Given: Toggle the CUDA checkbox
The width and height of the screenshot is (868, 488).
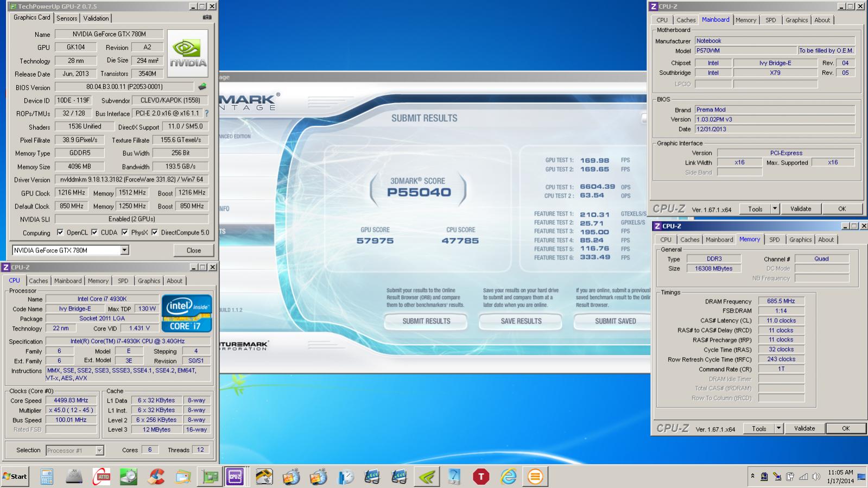Looking at the screenshot, I should click(x=94, y=232).
